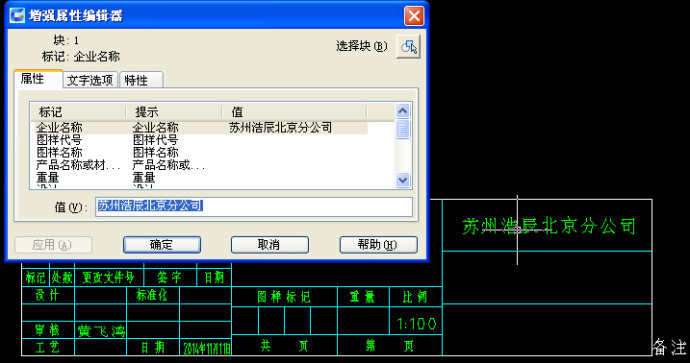Click the 重量 cell in drawing title block
Screen dimensions: 690x363
[x=362, y=297]
